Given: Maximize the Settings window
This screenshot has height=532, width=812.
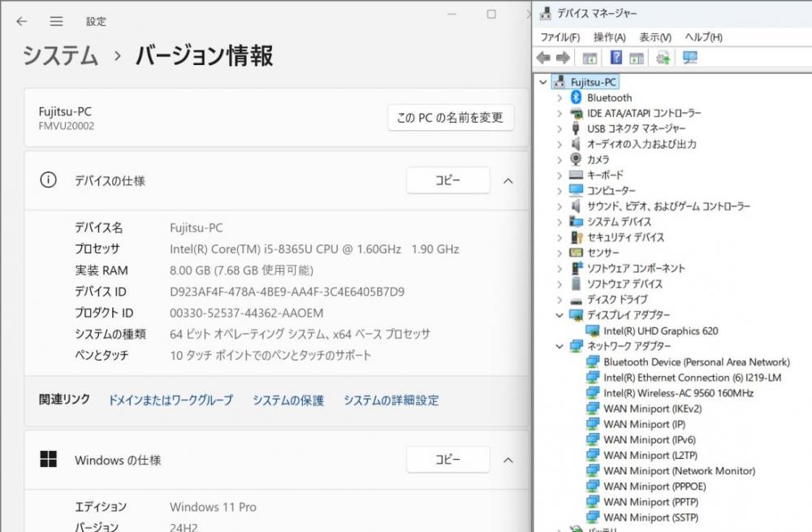Looking at the screenshot, I should tap(491, 15).
